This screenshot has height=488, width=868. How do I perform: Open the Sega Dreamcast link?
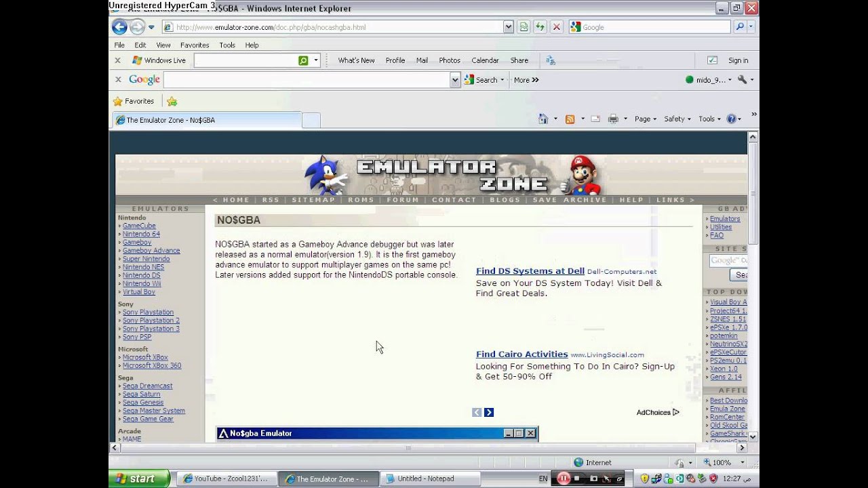[148, 386]
